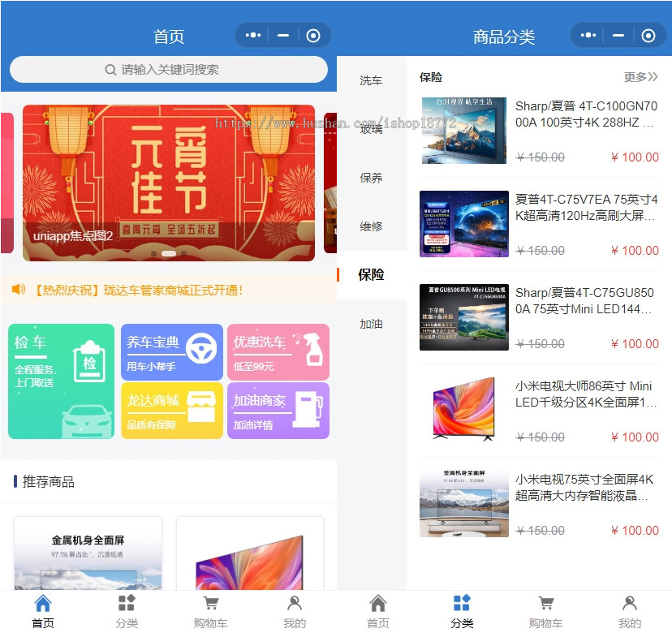Select 保险 category in sidebar
Viewport: 672px width, 633px height.
(371, 275)
